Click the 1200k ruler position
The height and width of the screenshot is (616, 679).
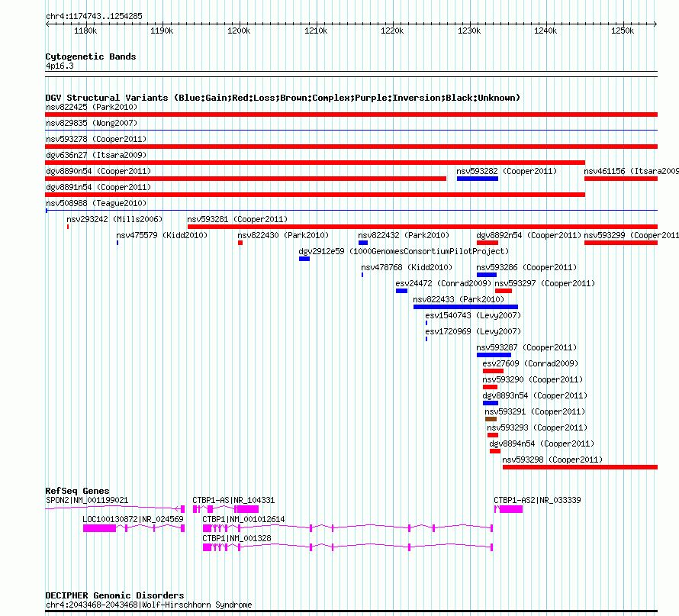click(x=239, y=31)
